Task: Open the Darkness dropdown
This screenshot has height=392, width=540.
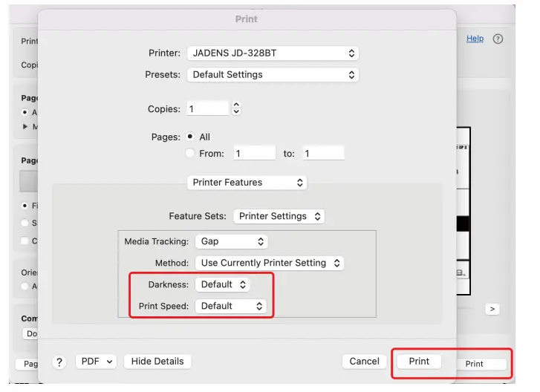Action: tap(223, 284)
